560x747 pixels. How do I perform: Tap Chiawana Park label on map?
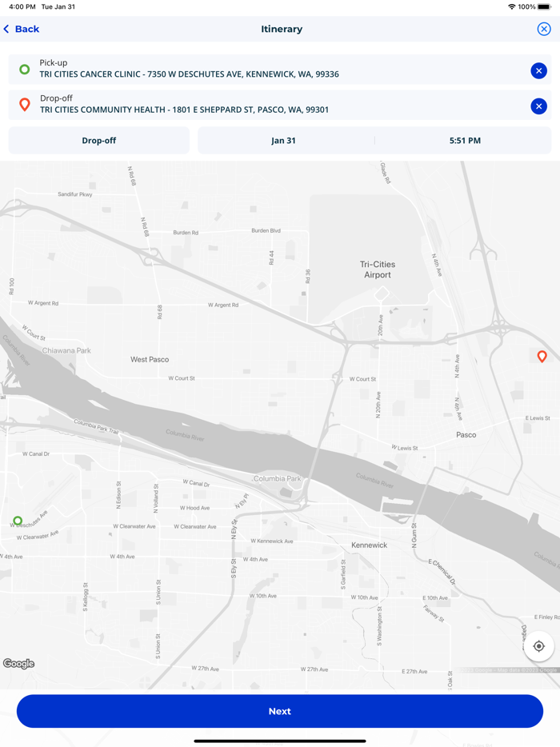pos(66,350)
